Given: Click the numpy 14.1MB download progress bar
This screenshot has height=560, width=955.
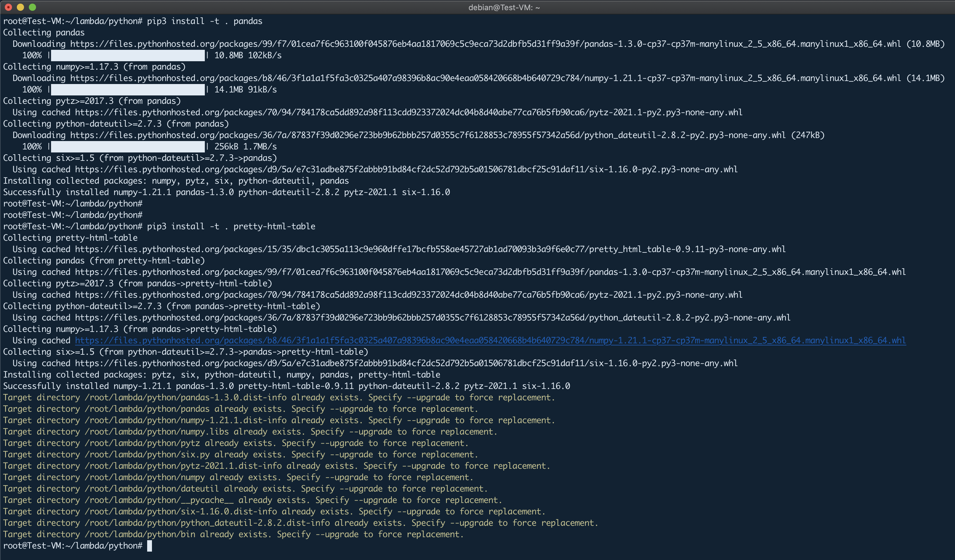Looking at the screenshot, I should coord(128,90).
